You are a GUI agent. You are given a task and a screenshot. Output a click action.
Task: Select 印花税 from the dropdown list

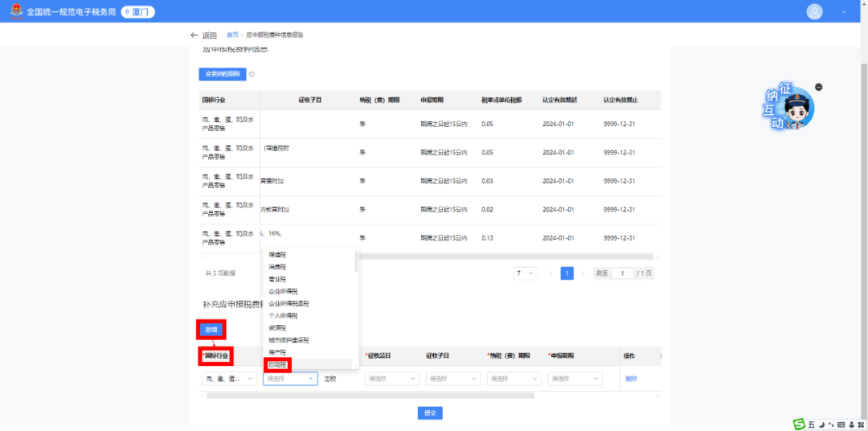point(278,365)
